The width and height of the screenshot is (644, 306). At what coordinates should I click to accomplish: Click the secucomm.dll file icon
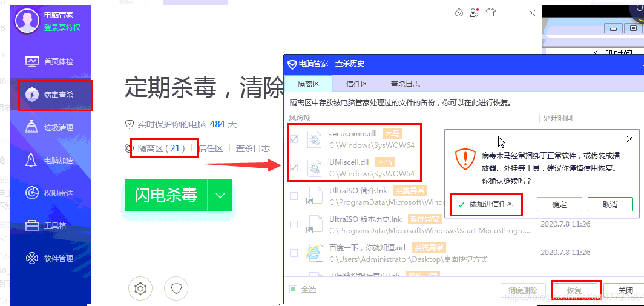pyautogui.click(x=315, y=139)
